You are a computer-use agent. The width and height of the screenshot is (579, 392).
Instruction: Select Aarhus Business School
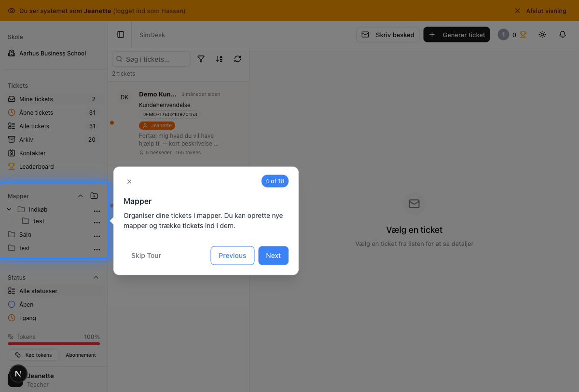pyautogui.click(x=54, y=54)
